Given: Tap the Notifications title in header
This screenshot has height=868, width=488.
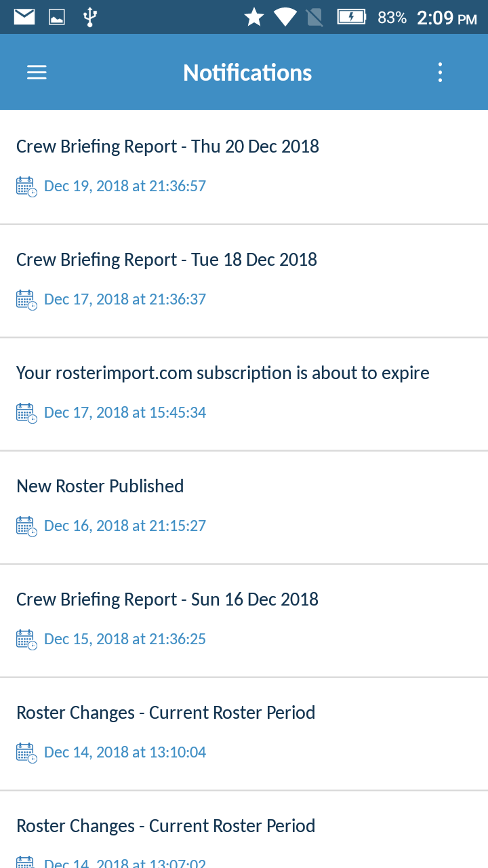Looking at the screenshot, I should pyautogui.click(x=247, y=73).
